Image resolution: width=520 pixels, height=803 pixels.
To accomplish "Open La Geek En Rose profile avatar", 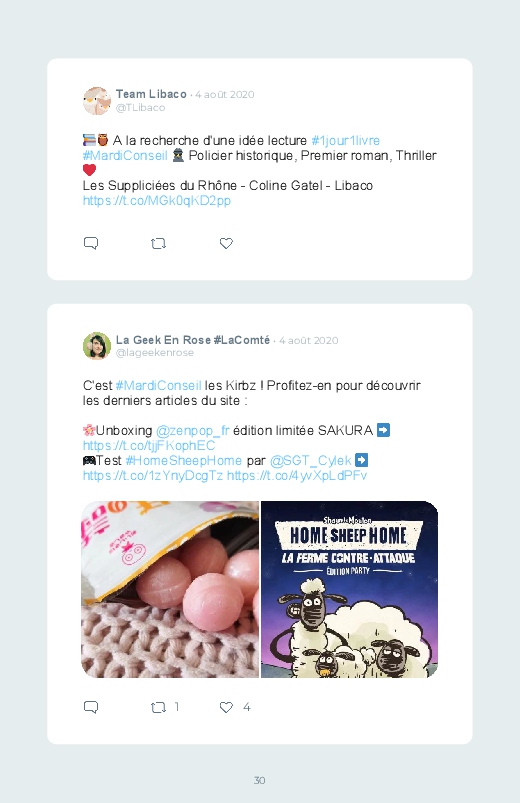I will click(97, 346).
